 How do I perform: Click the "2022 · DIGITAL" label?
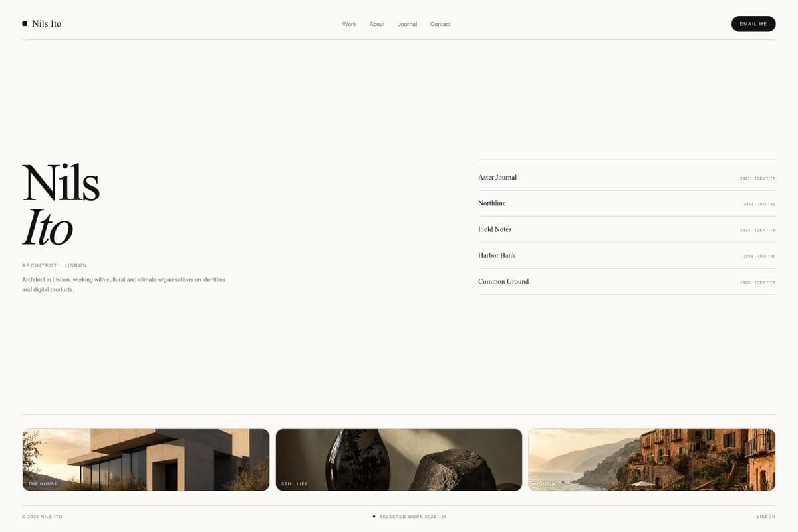(x=759, y=204)
